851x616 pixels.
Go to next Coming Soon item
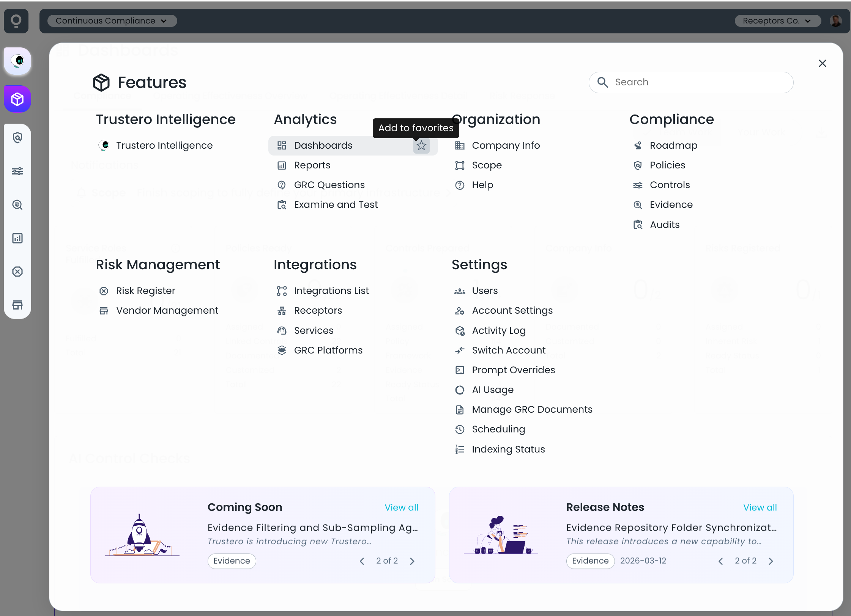point(412,561)
